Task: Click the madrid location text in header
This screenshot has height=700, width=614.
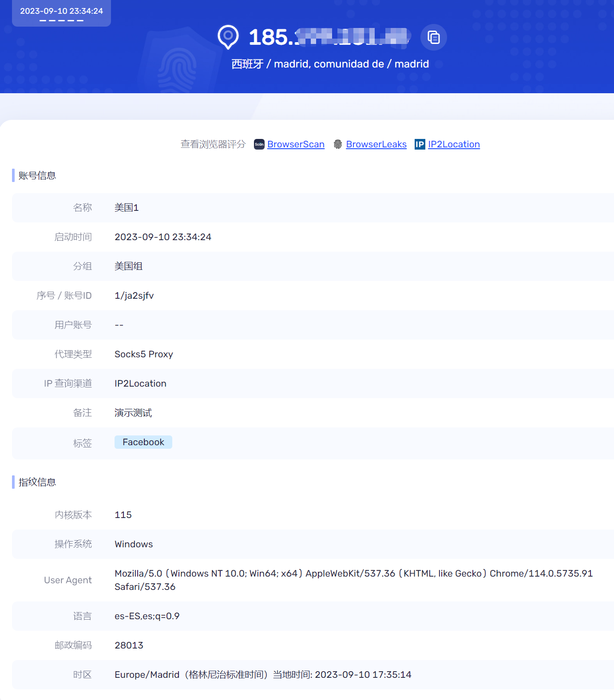Action: click(x=330, y=64)
